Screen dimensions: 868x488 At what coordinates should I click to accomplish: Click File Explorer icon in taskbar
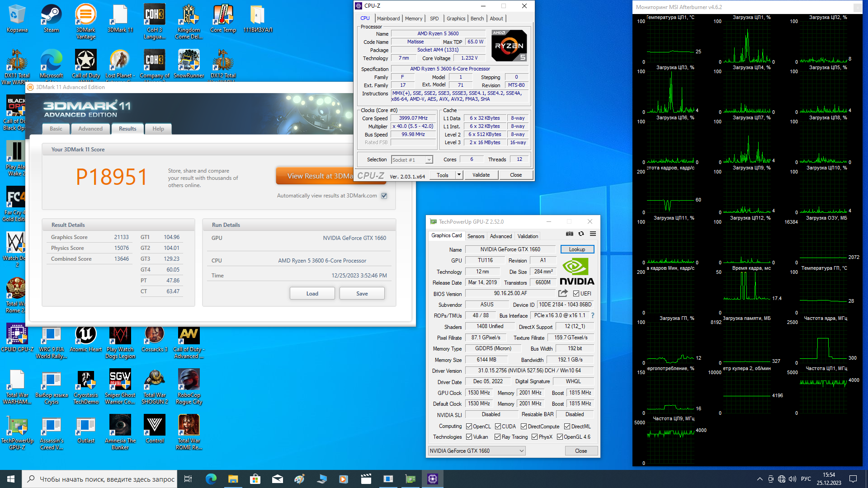point(233,479)
